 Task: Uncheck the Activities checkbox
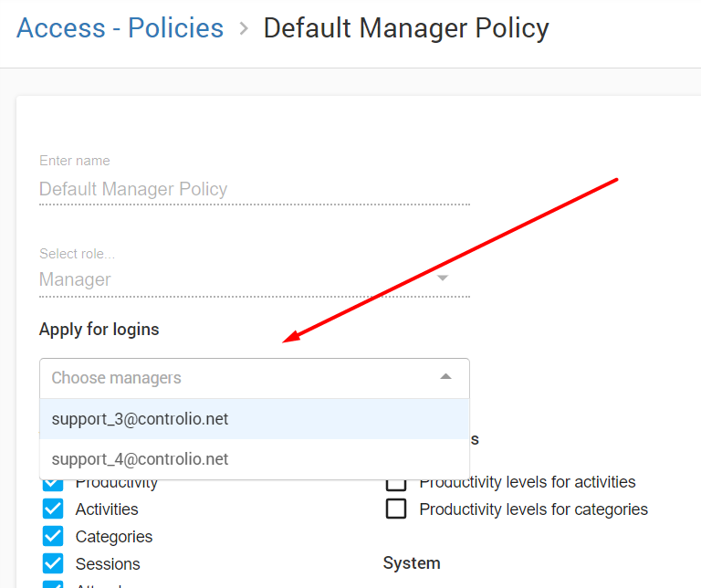click(53, 509)
